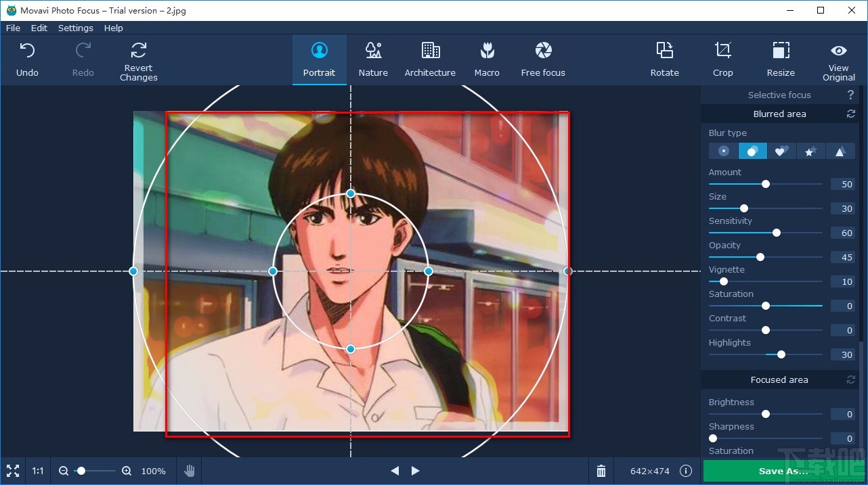Click the blurred area Saturation slider handle
The width and height of the screenshot is (868, 485).
(x=766, y=306)
